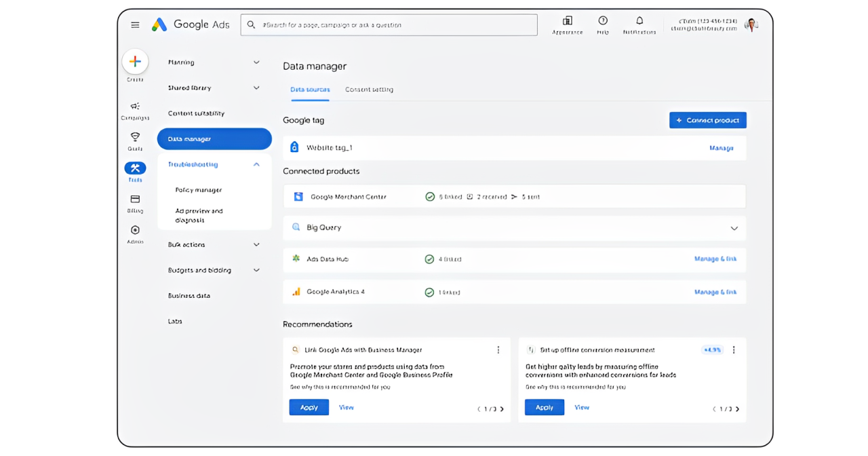
Task: Expand the Planning menu section
Action: (x=256, y=62)
